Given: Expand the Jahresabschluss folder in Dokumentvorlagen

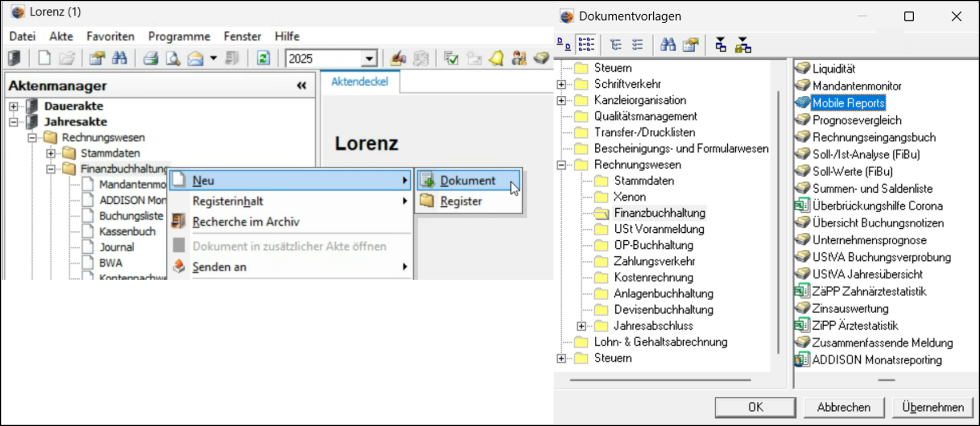Looking at the screenshot, I should 581,326.
